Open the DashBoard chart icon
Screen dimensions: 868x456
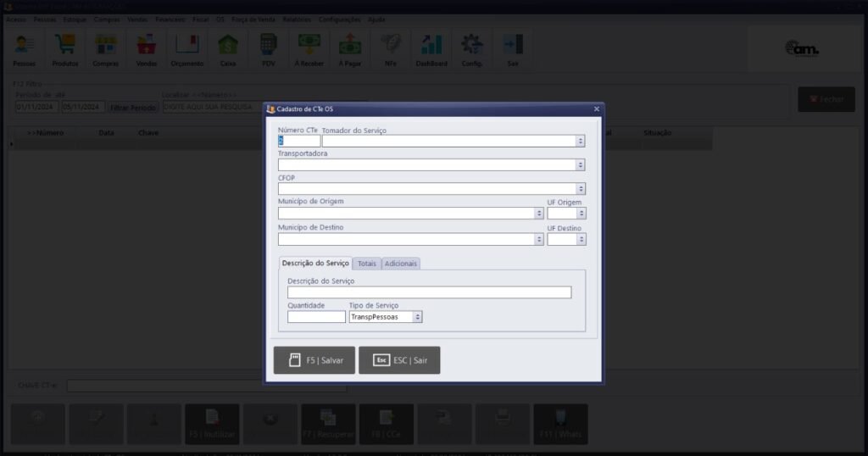[431, 49]
